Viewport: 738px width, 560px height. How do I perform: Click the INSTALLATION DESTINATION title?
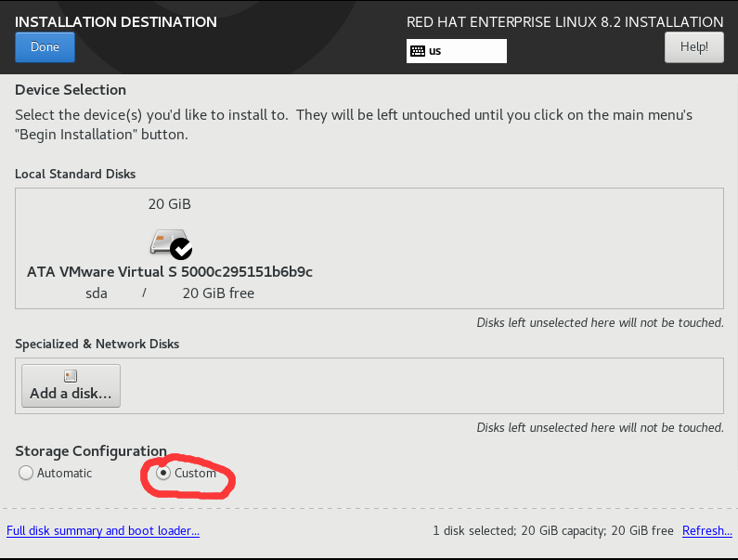click(x=116, y=22)
